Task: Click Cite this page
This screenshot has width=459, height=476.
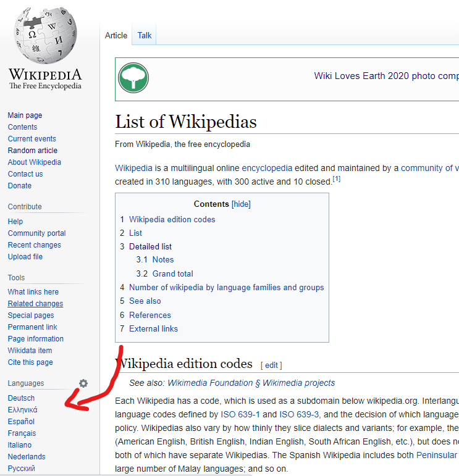Action: (30, 362)
